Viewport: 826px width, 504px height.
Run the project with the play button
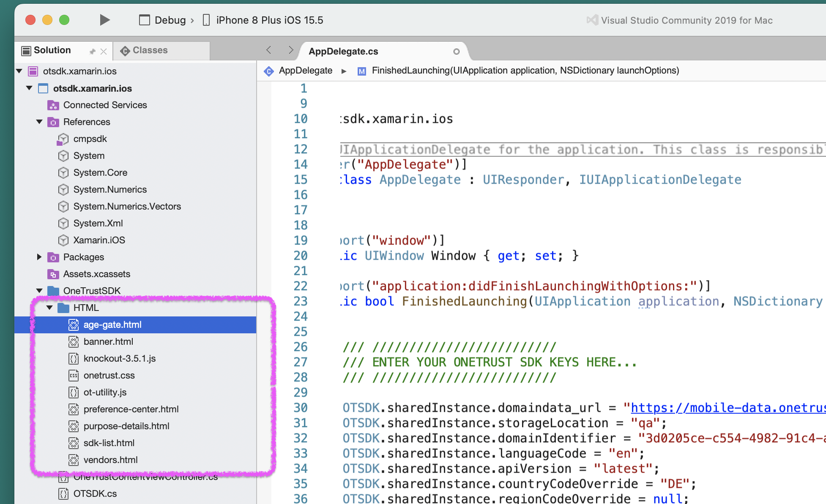pyautogui.click(x=104, y=20)
